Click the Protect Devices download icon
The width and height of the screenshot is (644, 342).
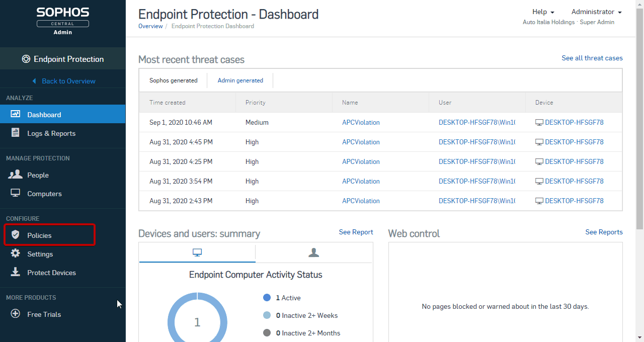coord(15,272)
